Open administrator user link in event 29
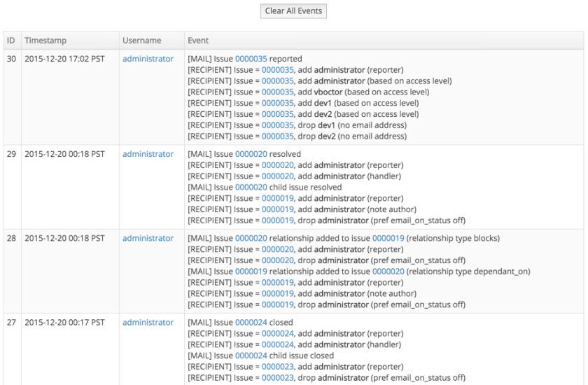This screenshot has width=588, height=385. (148, 154)
